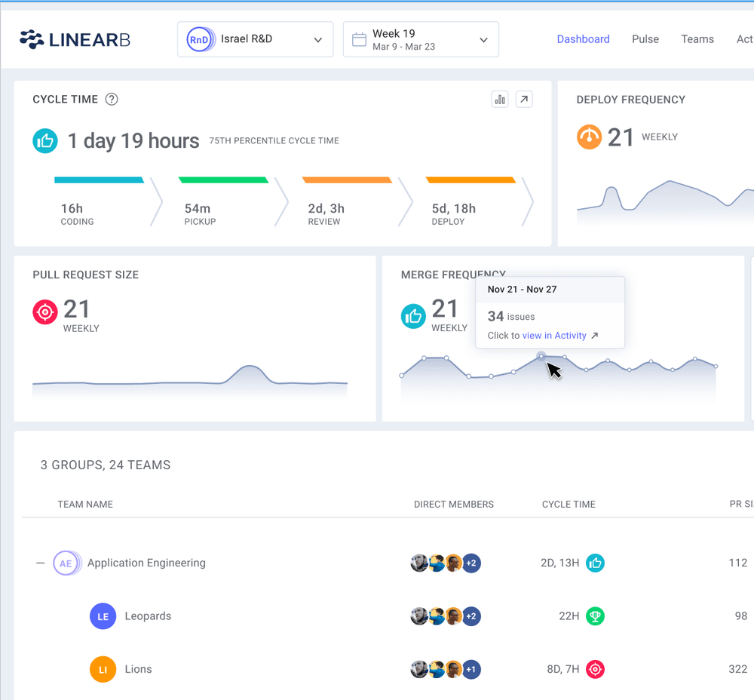The width and height of the screenshot is (754, 700).
Task: Open Cycle Time in expanded view via arrow icon
Action: pyautogui.click(x=524, y=99)
